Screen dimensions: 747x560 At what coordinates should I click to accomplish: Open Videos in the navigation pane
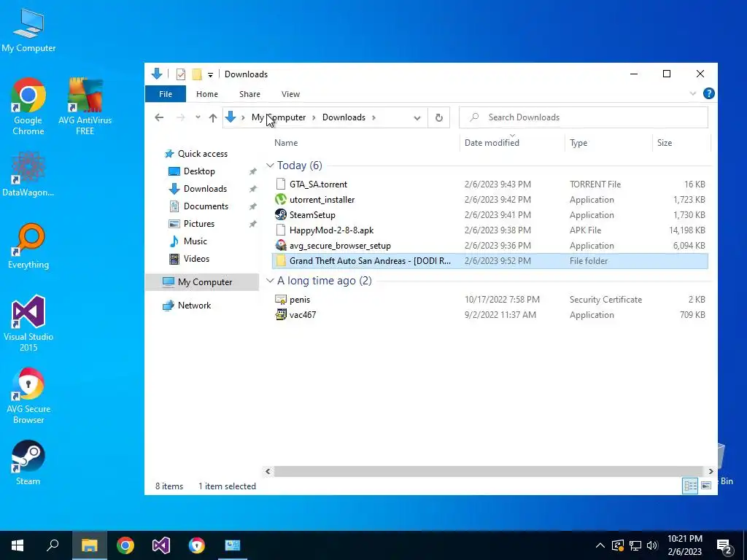point(196,259)
